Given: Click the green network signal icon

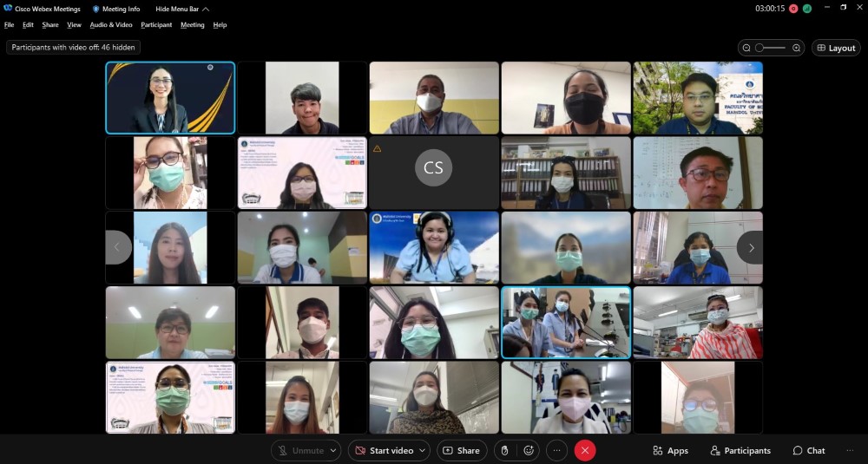Looking at the screenshot, I should click(x=806, y=9).
